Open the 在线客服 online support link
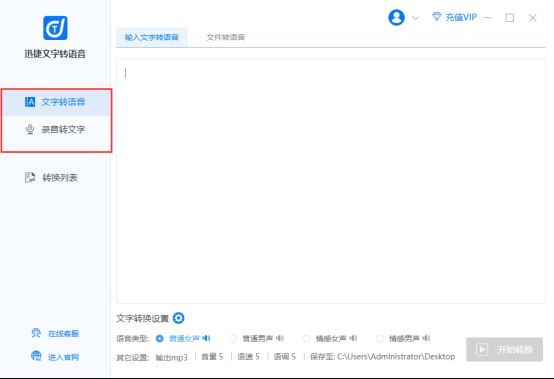Viewport: 554px width, 379px height. [x=63, y=333]
